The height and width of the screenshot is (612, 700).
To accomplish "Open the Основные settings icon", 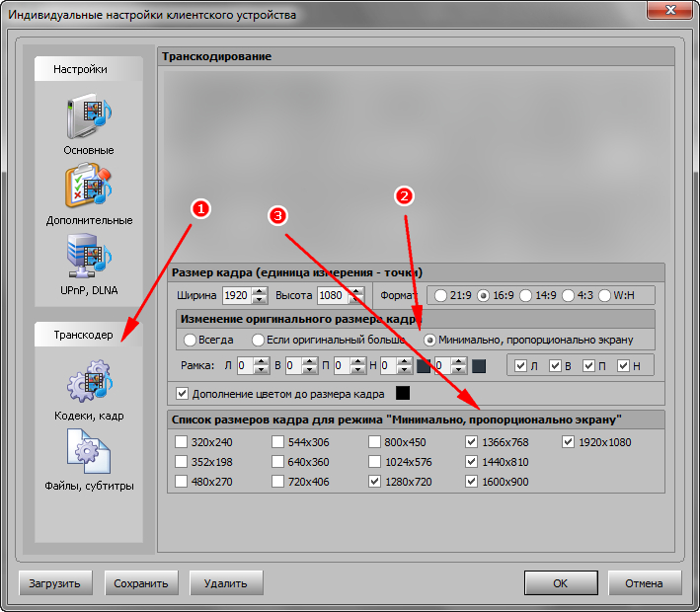I will 89,116.
